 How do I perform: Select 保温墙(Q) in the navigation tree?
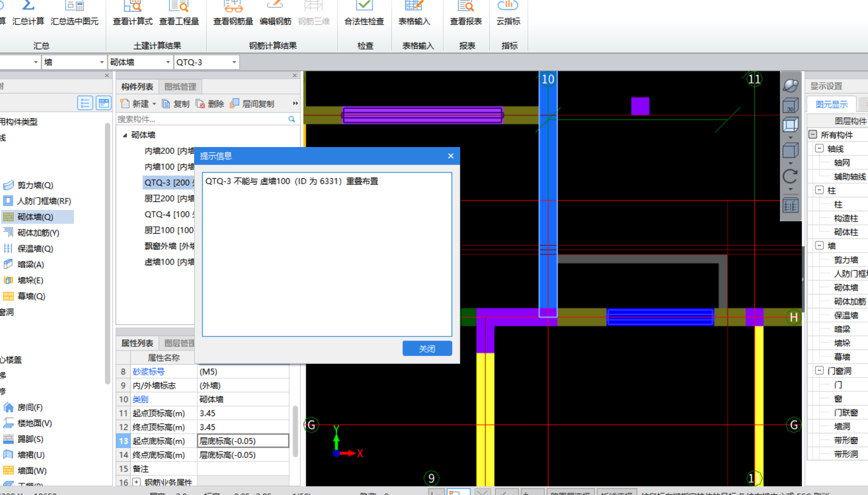tap(29, 249)
